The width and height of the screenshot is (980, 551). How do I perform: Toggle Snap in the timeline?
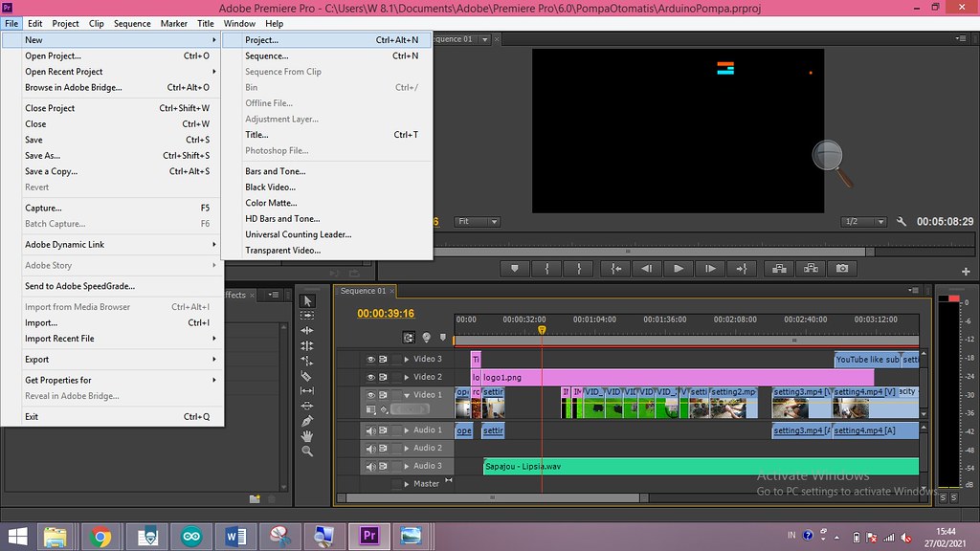(x=408, y=338)
